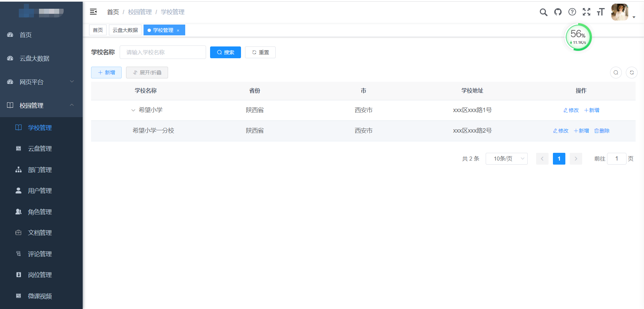Collapse the sidebar with hamburger icon

93,12
